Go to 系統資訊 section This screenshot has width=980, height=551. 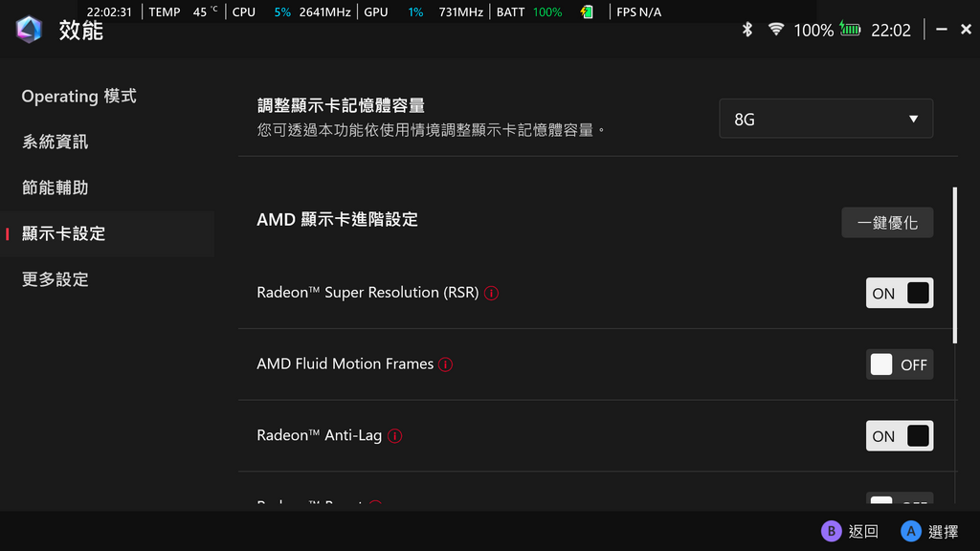55,142
